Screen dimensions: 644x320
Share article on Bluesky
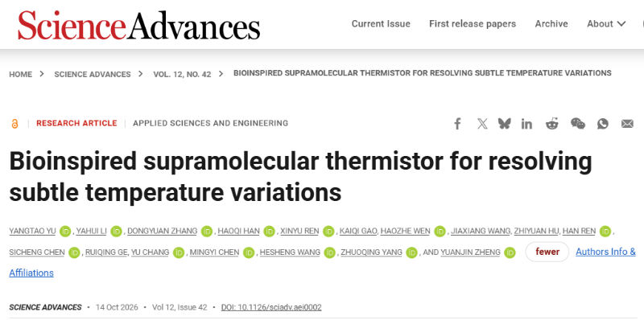click(504, 124)
